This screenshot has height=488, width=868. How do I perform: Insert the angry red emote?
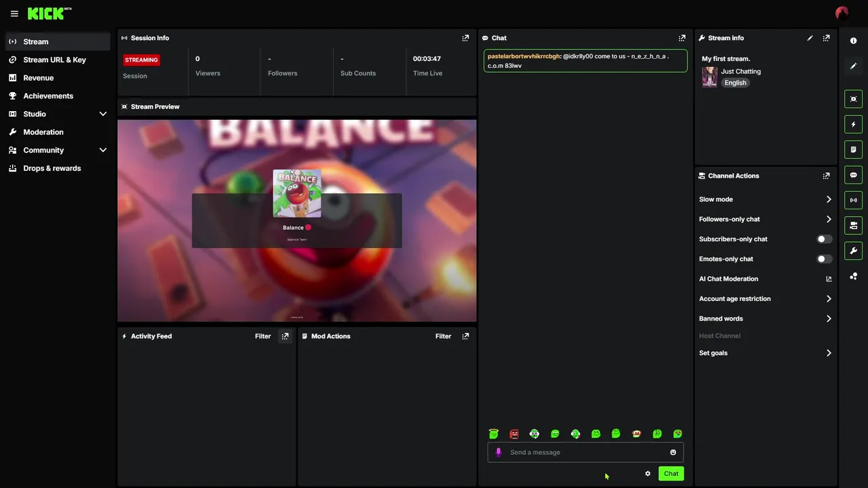click(x=514, y=434)
